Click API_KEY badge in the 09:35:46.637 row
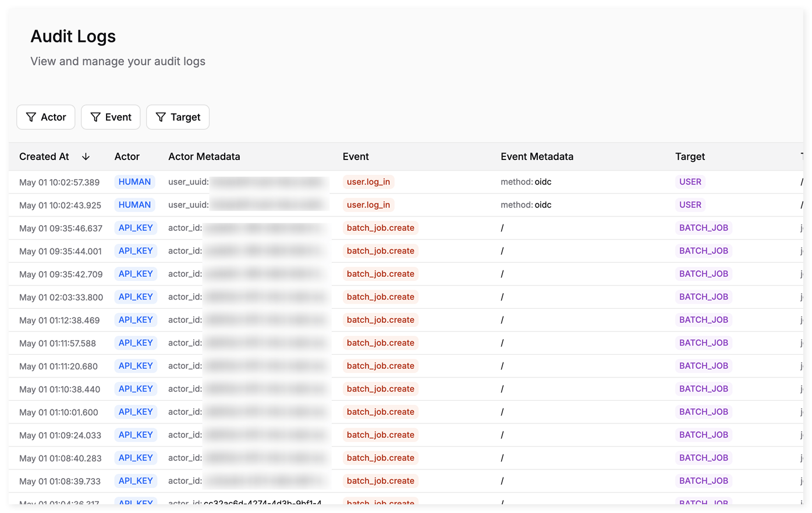The image size is (812, 513). 136,228
